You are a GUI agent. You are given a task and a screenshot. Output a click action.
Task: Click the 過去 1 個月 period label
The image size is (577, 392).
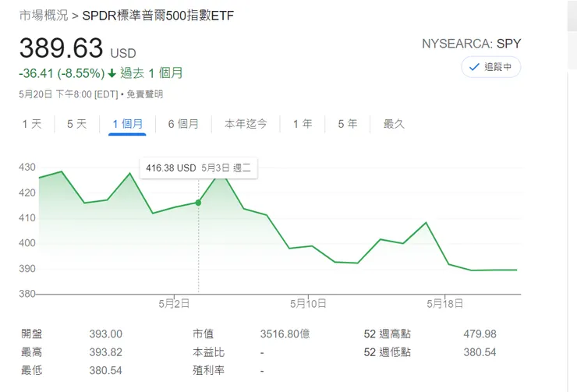pos(151,73)
